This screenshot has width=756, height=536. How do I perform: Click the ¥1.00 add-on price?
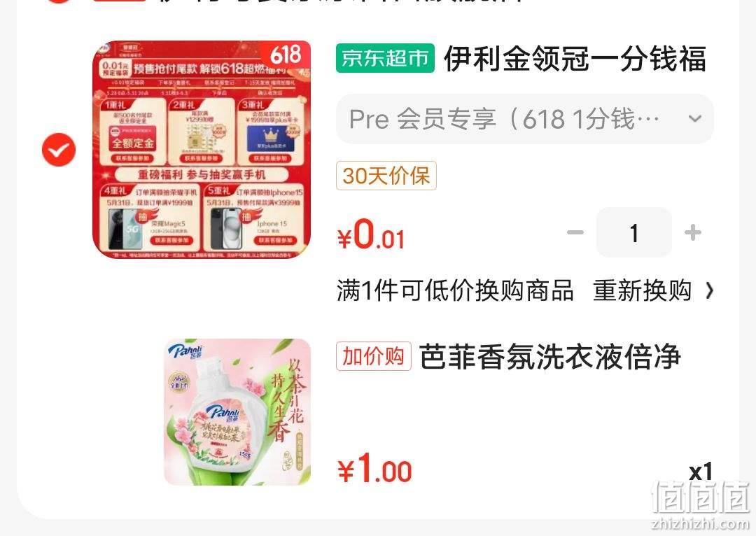click(374, 468)
